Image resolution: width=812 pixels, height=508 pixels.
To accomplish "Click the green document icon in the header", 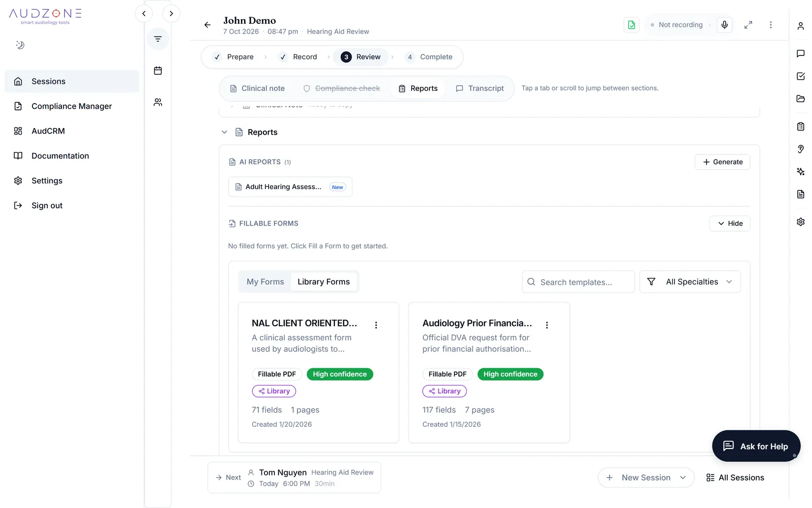I will 631,24.
